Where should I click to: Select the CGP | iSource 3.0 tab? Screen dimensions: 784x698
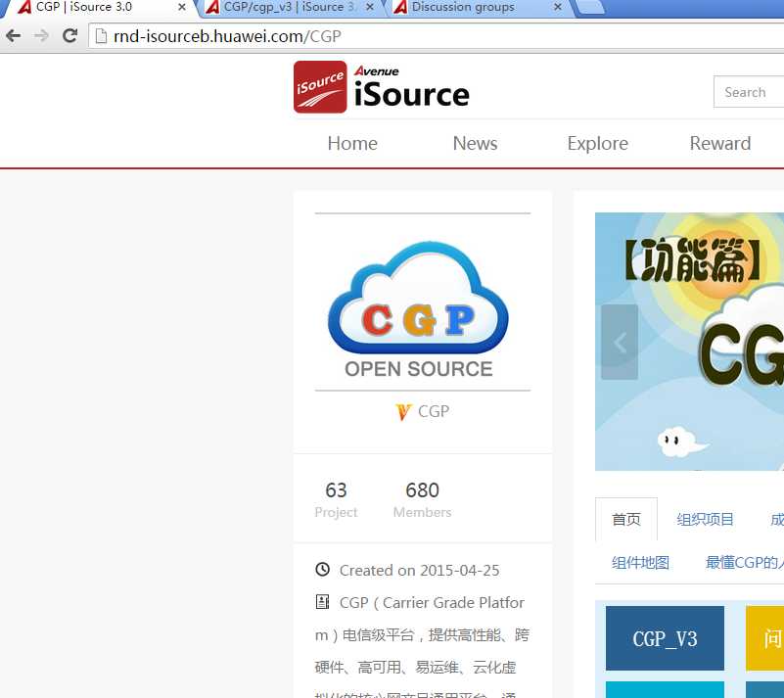click(100, 8)
